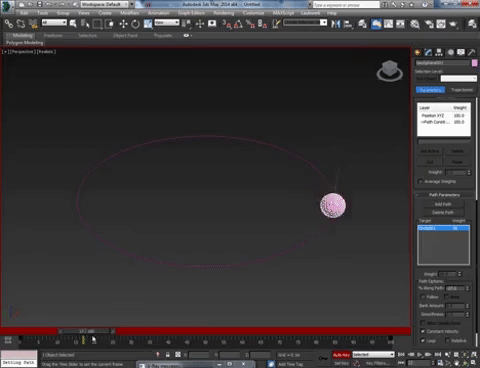Activate the Select and Rotate tool
Screen dimensions: 480x368
coord(135,24)
